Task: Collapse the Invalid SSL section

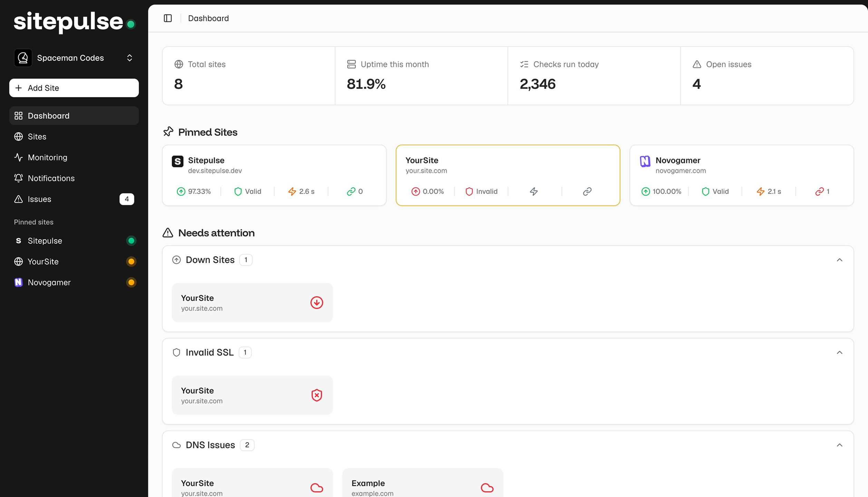Action: pyautogui.click(x=840, y=352)
